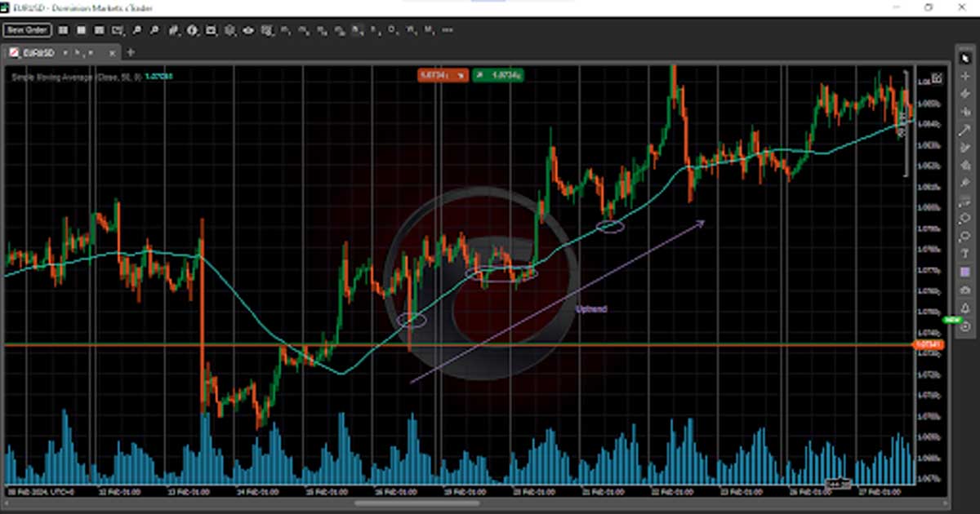Image resolution: width=980 pixels, height=514 pixels.
Task: Click the New Order button
Action: tap(27, 30)
